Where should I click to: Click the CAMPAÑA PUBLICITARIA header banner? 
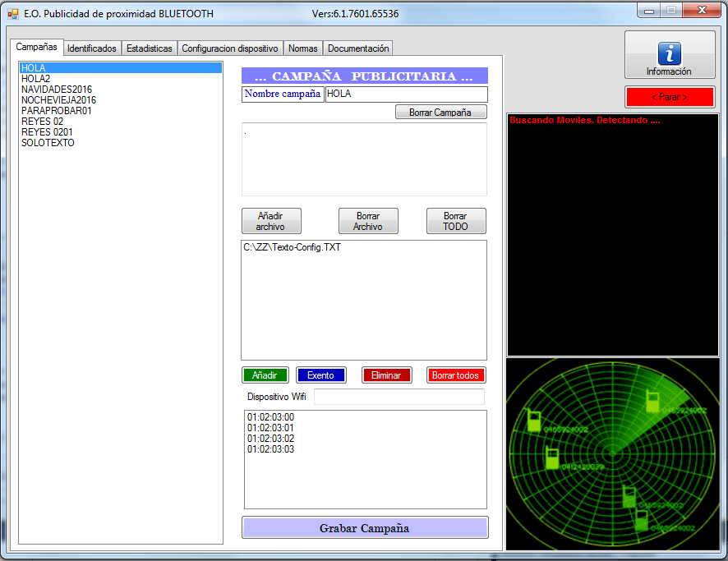(x=365, y=76)
